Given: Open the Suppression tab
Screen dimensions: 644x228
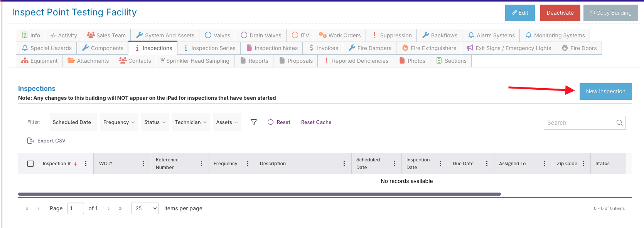Looking at the screenshot, I should coord(391,35).
